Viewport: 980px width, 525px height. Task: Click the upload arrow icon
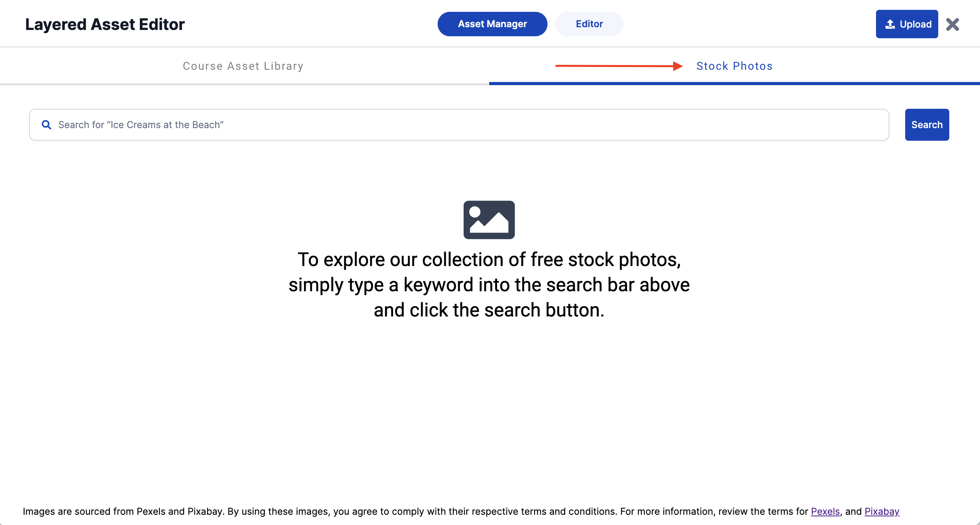pos(890,24)
